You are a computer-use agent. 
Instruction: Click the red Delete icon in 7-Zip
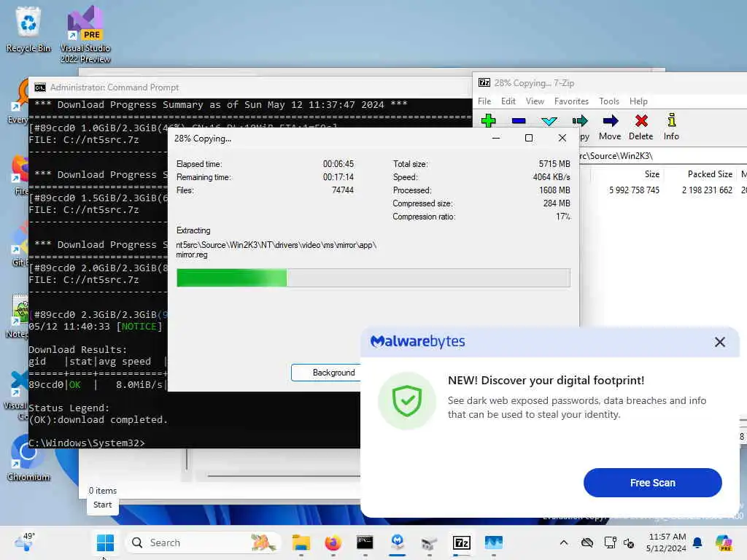[x=641, y=121]
